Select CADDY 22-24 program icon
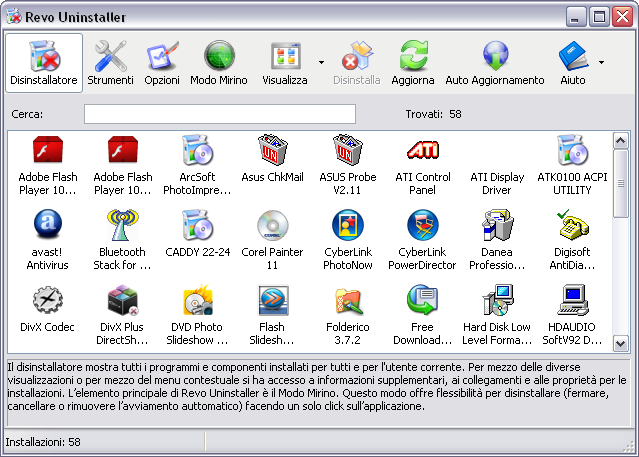 (x=197, y=225)
